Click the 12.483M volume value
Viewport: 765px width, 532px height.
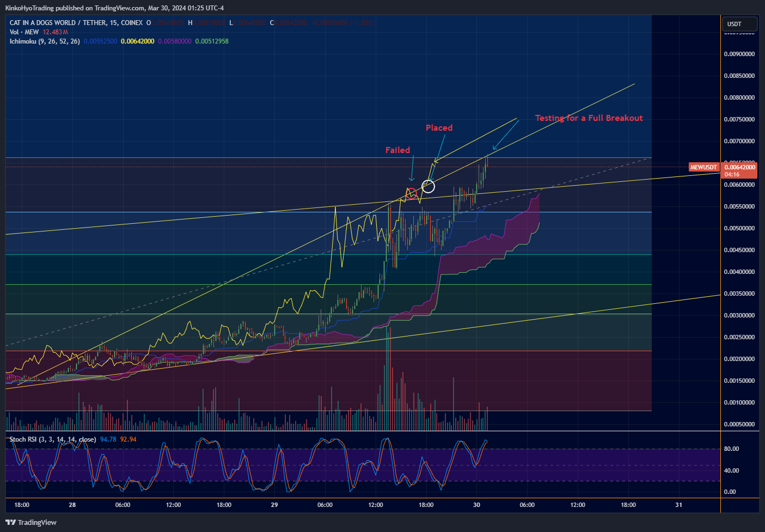tap(56, 32)
